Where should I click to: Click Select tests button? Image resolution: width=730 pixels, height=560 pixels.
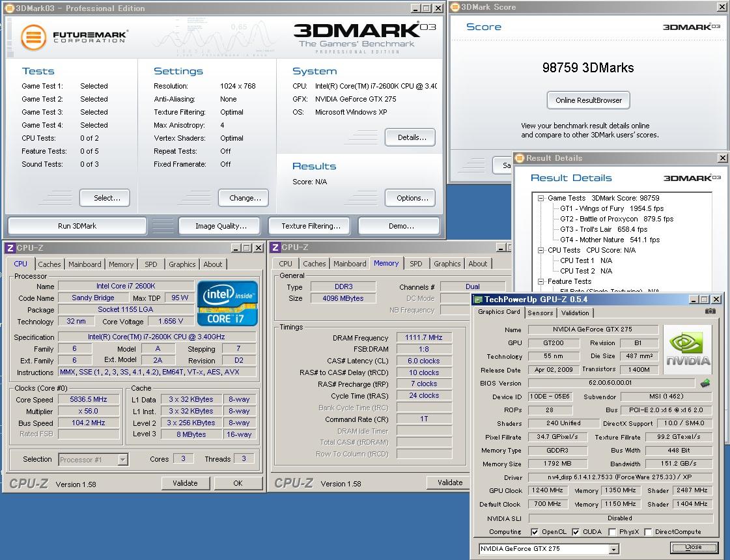pyautogui.click(x=105, y=198)
